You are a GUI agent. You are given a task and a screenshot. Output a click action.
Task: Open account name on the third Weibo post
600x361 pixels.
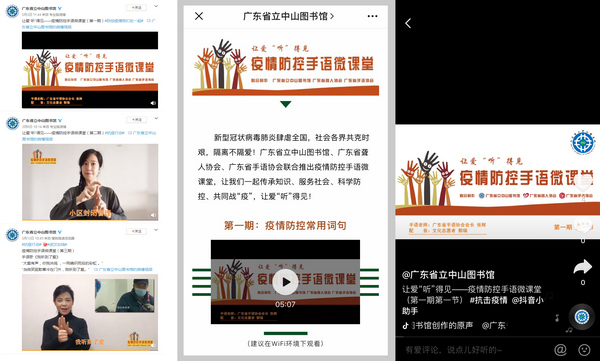point(39,232)
